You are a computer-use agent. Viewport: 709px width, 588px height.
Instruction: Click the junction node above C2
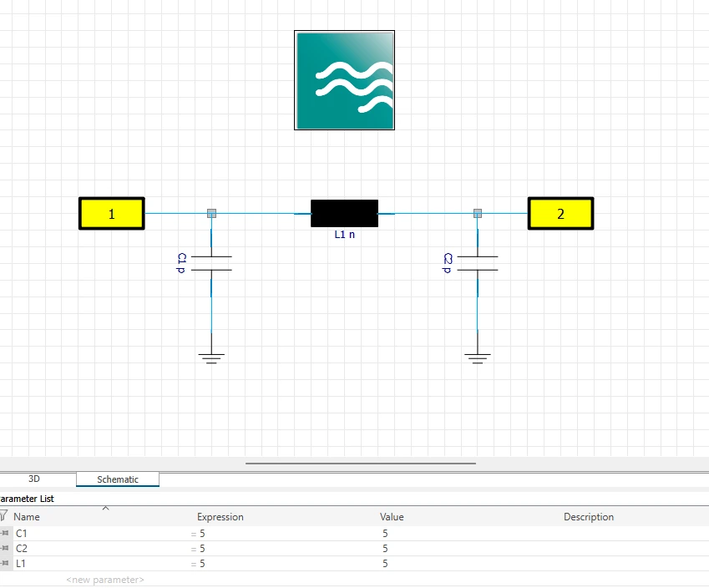pyautogui.click(x=478, y=214)
